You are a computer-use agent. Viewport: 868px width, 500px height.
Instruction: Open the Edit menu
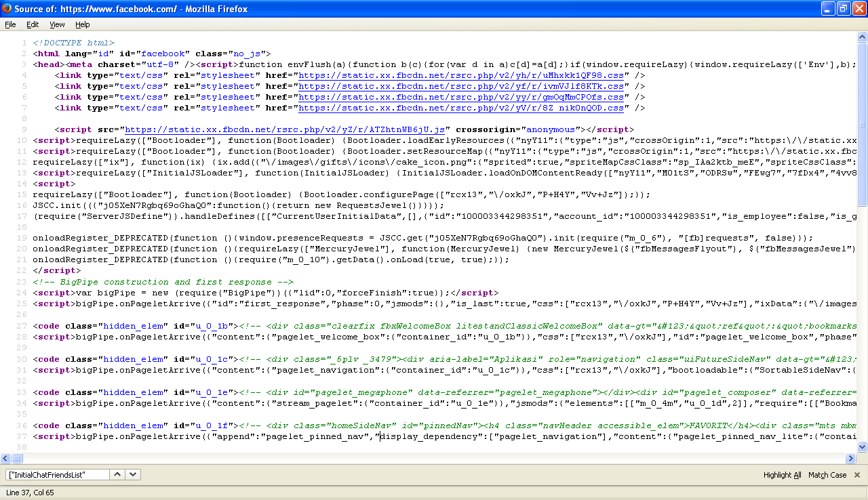(x=33, y=24)
